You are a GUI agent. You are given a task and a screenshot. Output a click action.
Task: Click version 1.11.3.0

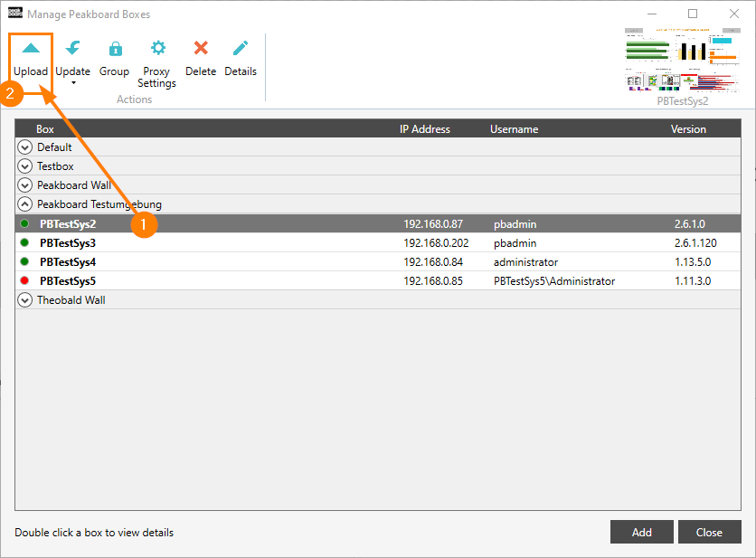click(693, 281)
